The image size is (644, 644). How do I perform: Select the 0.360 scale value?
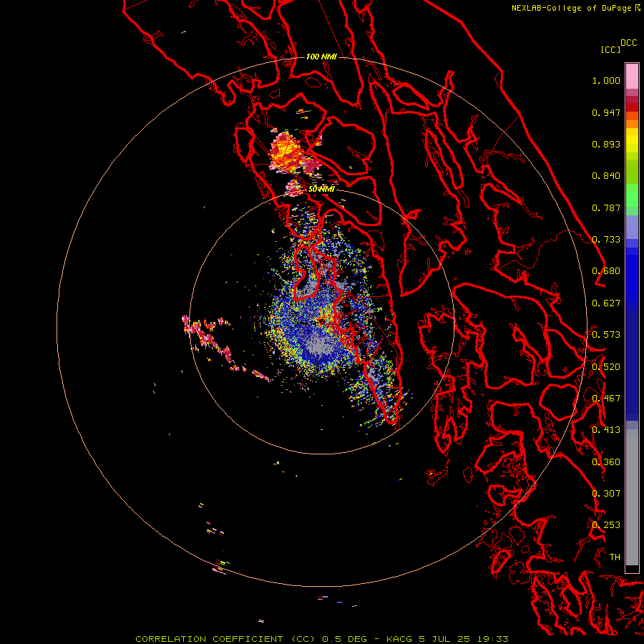pyautogui.click(x=606, y=462)
